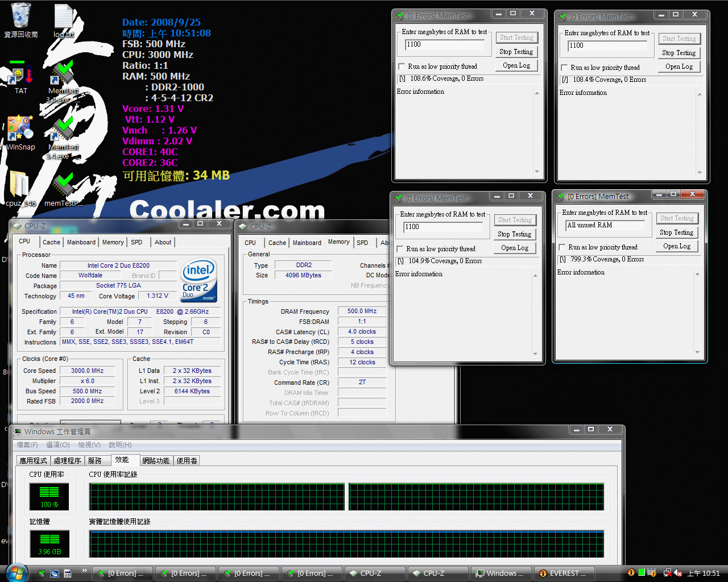The width and height of the screenshot is (728, 582).
Task: Open Task Manager 選項(O) menu
Action: tap(58, 445)
